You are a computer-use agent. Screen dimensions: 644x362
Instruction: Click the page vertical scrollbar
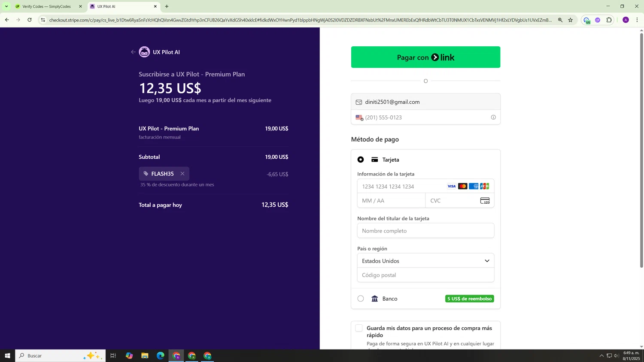(x=641, y=150)
